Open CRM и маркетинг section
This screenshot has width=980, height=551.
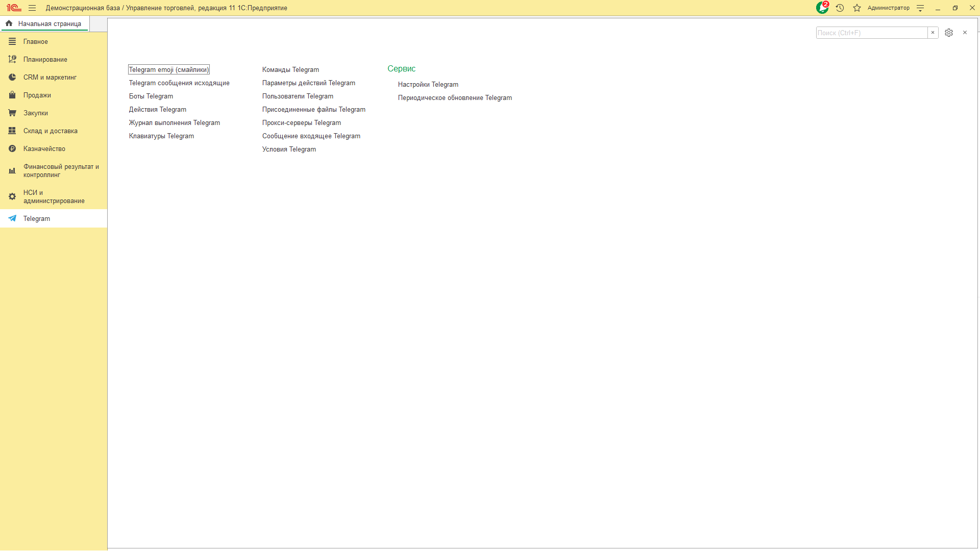54,77
